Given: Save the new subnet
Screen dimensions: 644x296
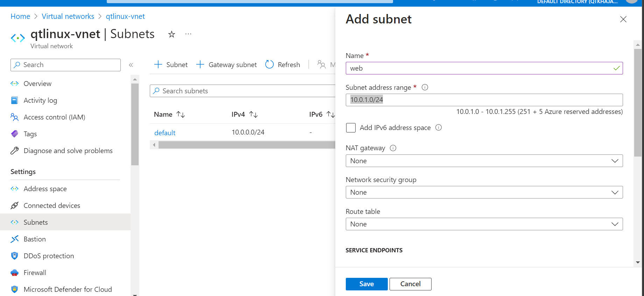Looking at the screenshot, I should [366, 284].
